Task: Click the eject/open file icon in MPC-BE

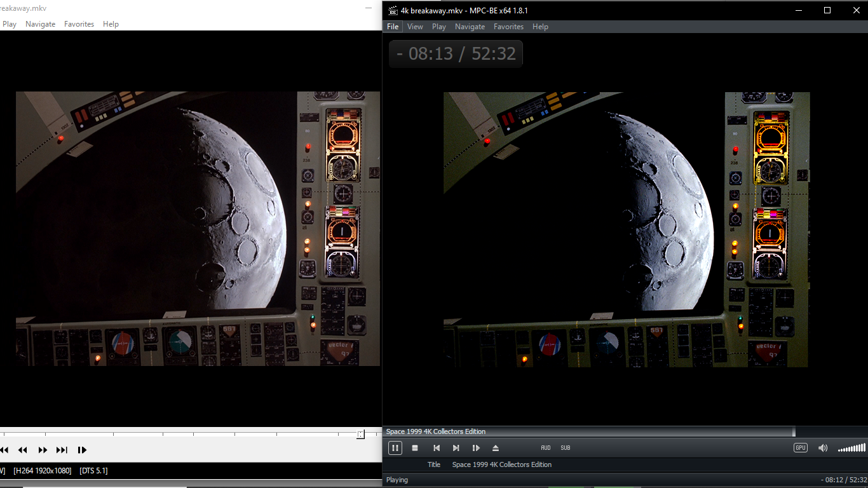Action: pyautogui.click(x=496, y=448)
